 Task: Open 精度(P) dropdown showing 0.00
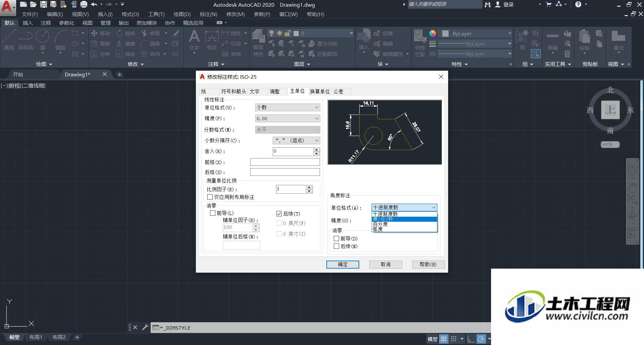click(x=287, y=118)
